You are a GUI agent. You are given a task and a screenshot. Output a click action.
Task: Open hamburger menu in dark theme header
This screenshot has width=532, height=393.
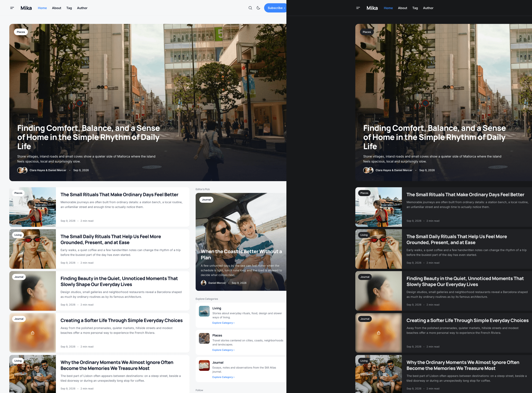click(358, 8)
